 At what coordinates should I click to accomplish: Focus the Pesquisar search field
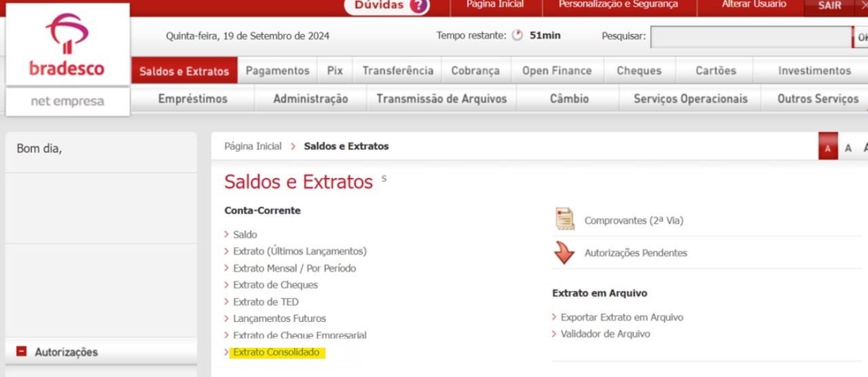coord(751,37)
